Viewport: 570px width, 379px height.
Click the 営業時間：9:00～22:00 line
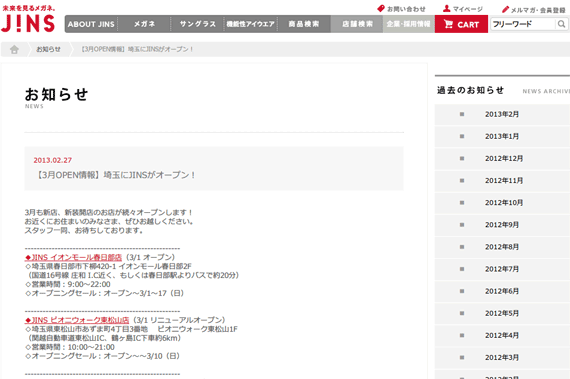click(x=68, y=284)
